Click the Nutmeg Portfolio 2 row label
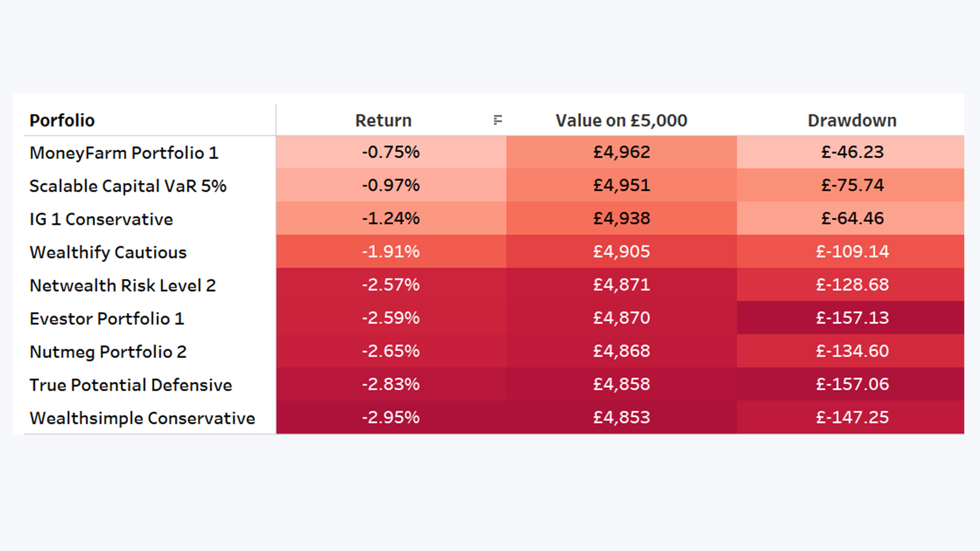 click(x=108, y=352)
